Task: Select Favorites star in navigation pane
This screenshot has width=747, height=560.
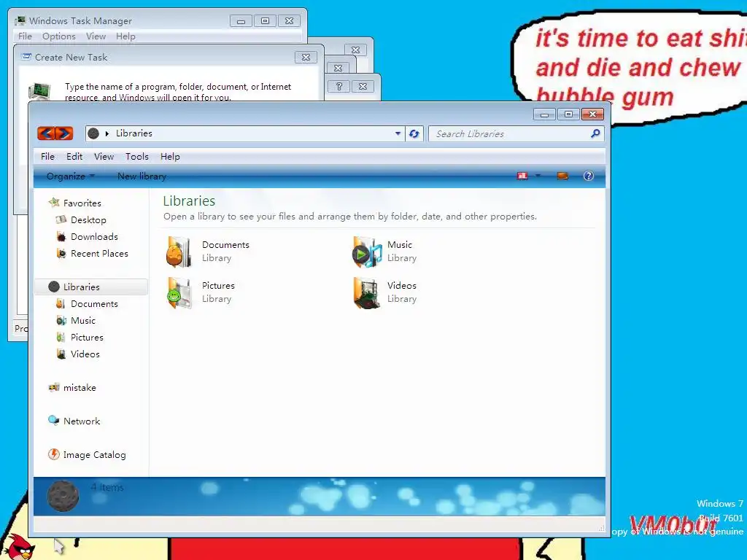Action: coord(54,203)
